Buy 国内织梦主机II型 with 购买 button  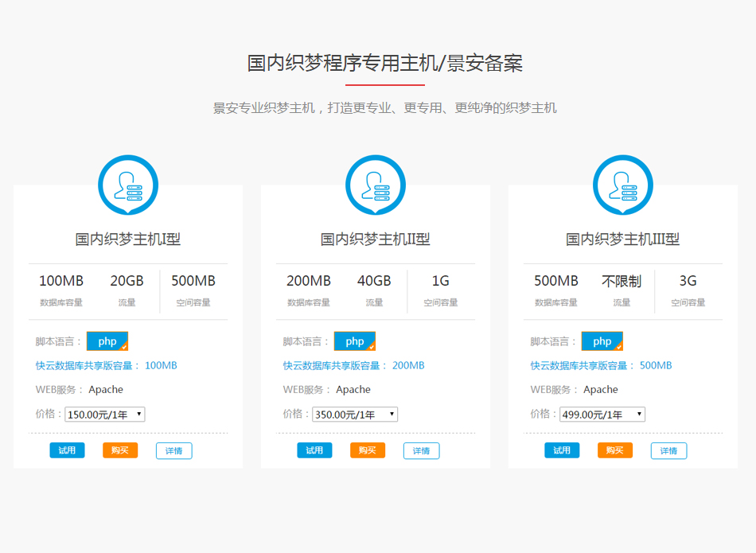click(x=368, y=450)
